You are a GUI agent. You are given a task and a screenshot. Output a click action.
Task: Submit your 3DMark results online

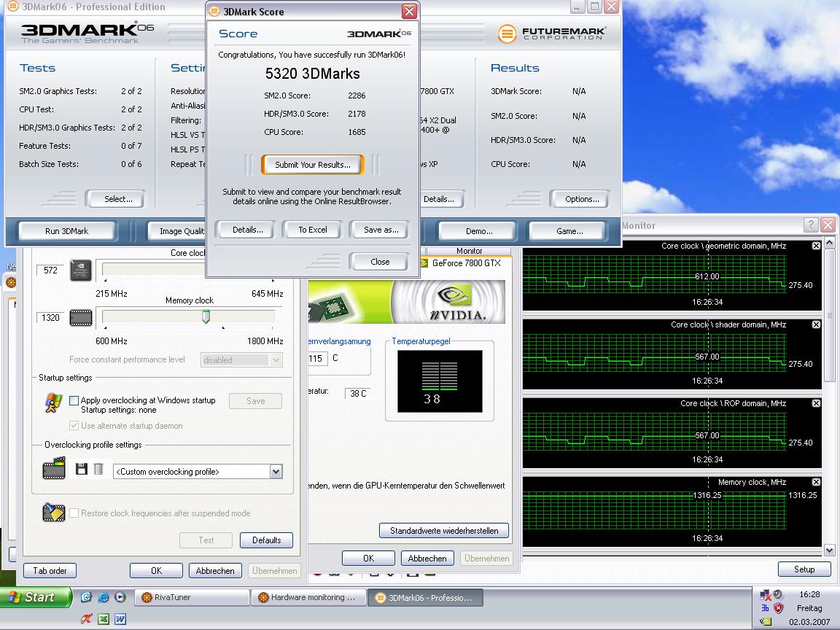click(312, 165)
